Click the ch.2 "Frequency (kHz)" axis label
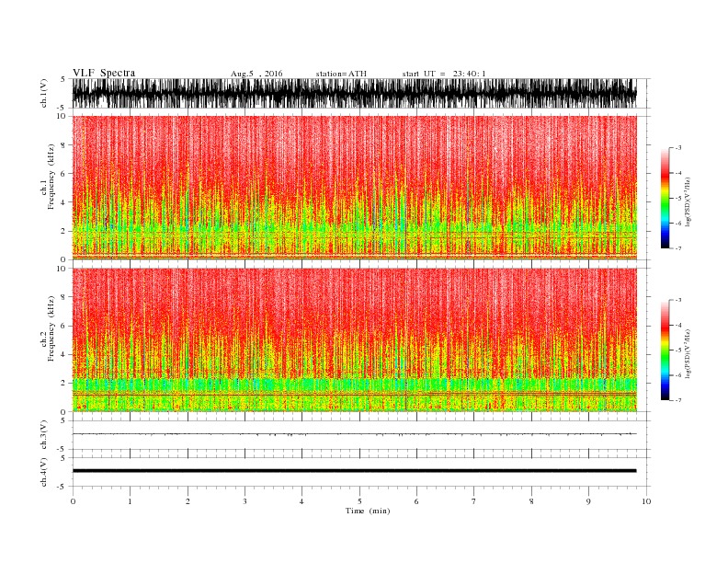The image size is (728, 563). click(49, 328)
